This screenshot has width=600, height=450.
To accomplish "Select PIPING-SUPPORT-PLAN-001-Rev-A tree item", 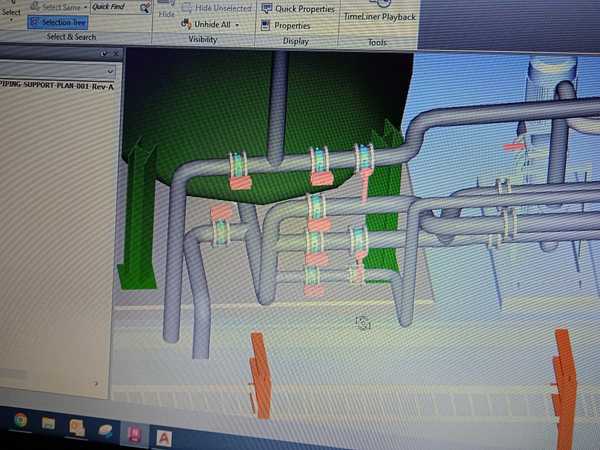I will (x=57, y=85).
